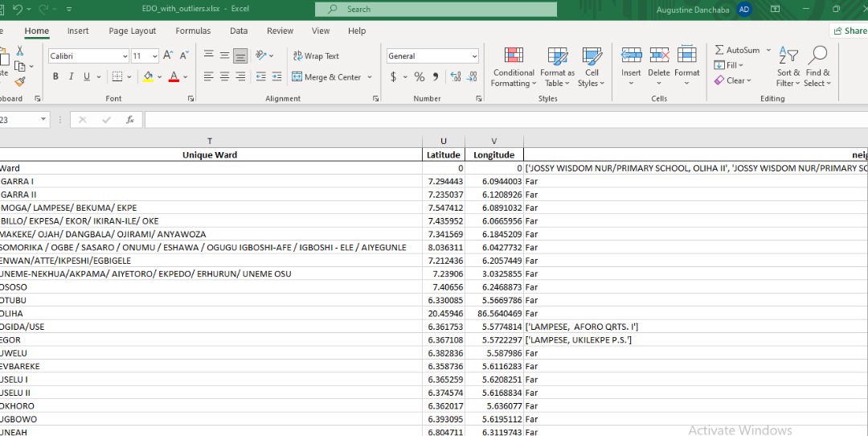This screenshot has width=868, height=436.
Task: Click the Orientation text angle icon
Action: (x=260, y=55)
